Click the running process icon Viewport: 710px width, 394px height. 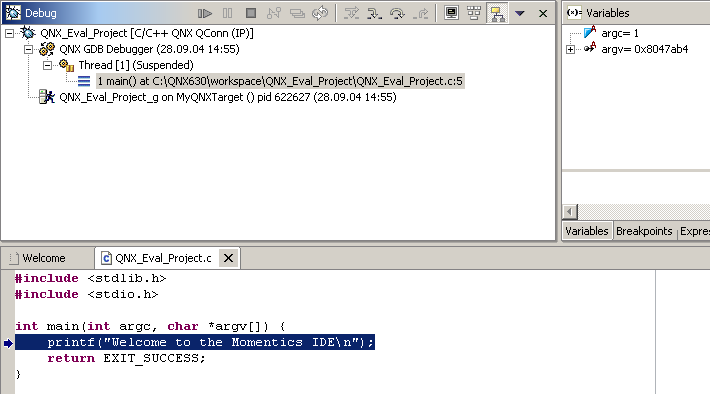point(47,97)
